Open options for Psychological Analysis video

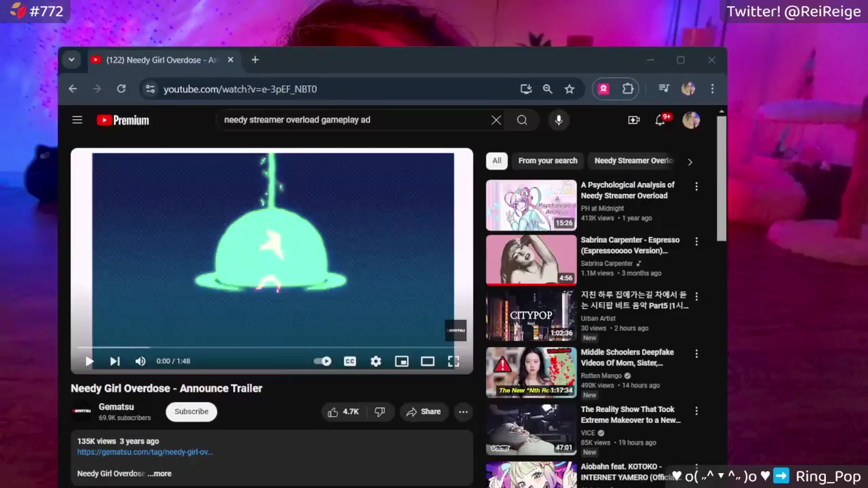coord(696,186)
